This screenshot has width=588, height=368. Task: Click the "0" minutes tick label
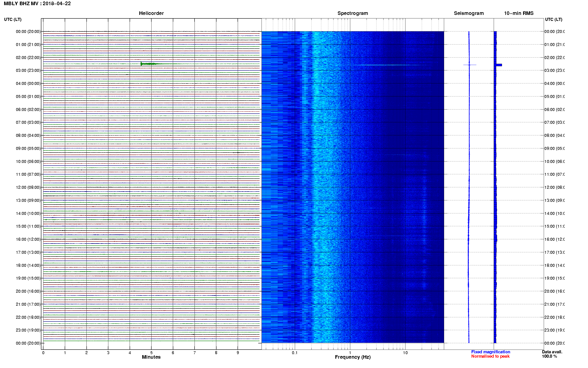pos(43,353)
